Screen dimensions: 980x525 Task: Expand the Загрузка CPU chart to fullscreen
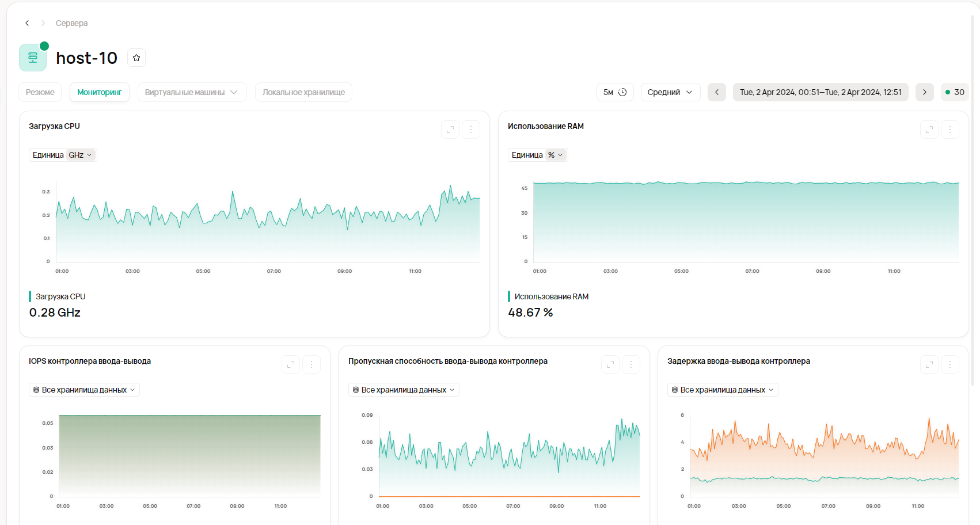point(450,130)
